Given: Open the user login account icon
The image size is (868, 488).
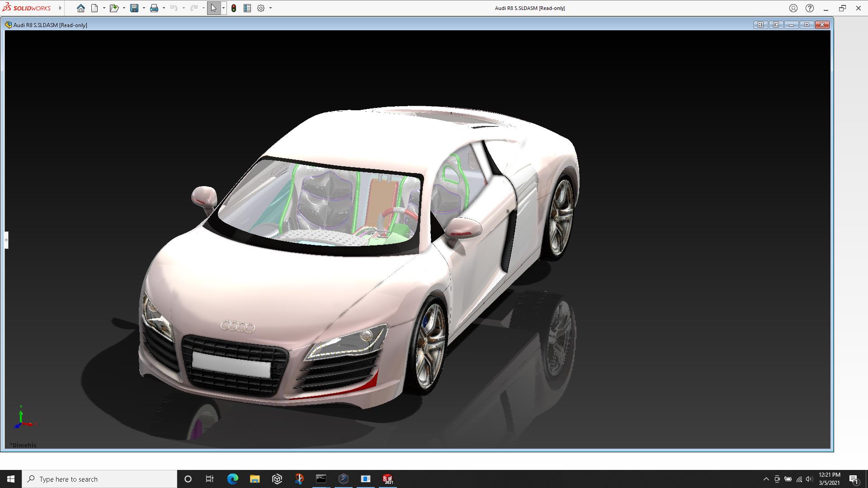Looking at the screenshot, I should pyautogui.click(x=793, y=8).
